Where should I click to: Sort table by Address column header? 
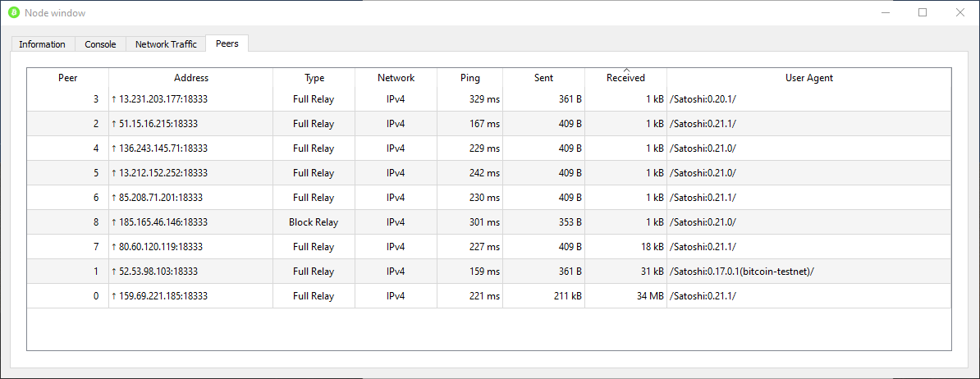point(191,78)
